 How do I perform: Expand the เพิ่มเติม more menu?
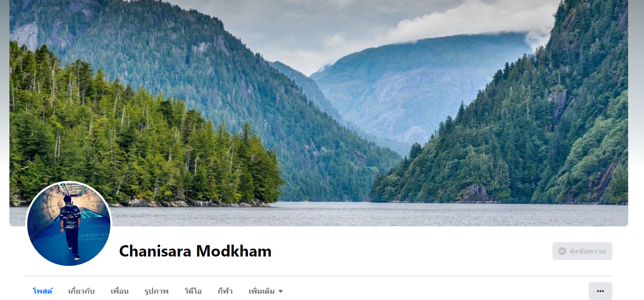pyautogui.click(x=266, y=291)
